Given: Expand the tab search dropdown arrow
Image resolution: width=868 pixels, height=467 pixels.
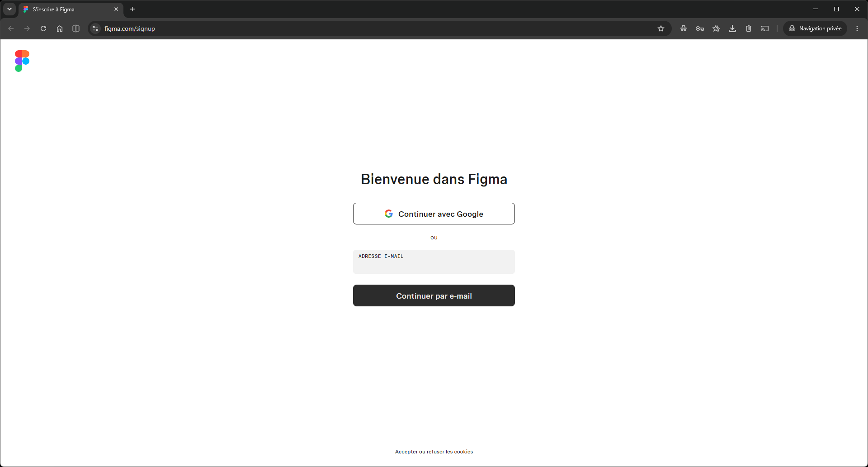Looking at the screenshot, I should coord(9,9).
